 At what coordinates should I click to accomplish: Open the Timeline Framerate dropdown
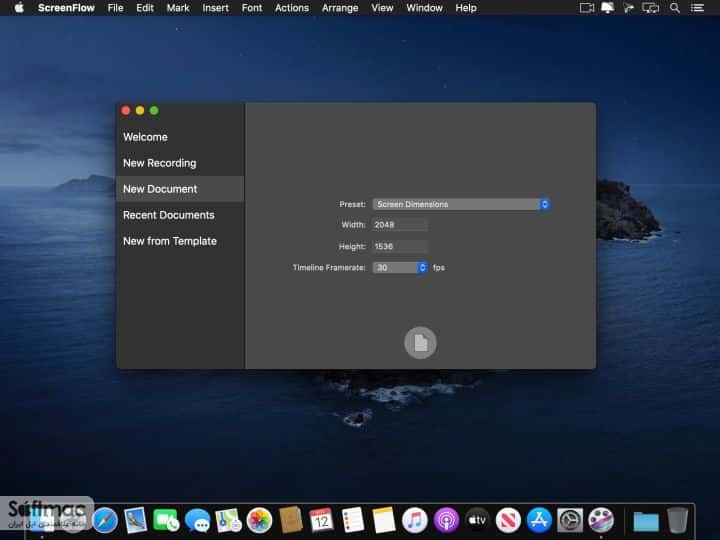click(x=400, y=268)
